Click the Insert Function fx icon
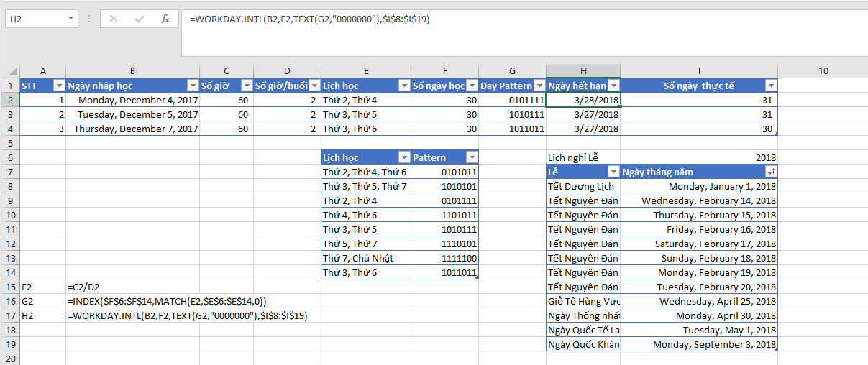The image size is (868, 365). click(165, 19)
